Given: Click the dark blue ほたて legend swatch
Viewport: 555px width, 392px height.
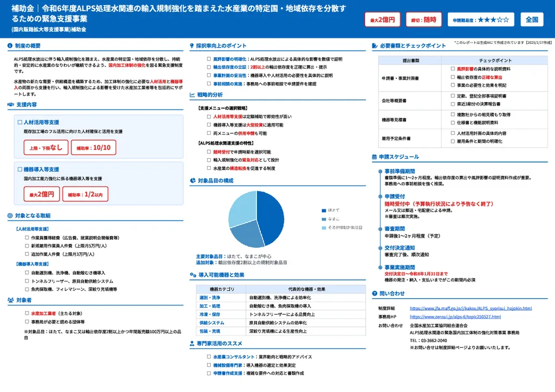Looking at the screenshot, I should [x=324, y=210].
